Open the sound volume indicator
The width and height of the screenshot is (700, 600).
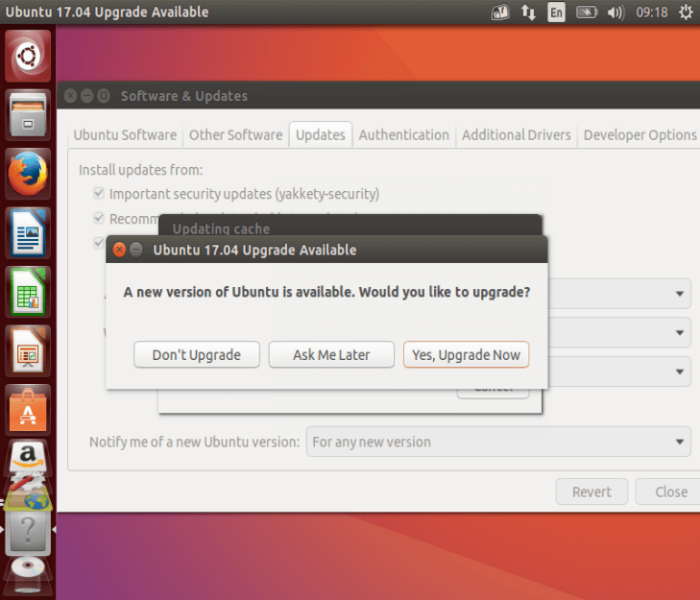(616, 12)
